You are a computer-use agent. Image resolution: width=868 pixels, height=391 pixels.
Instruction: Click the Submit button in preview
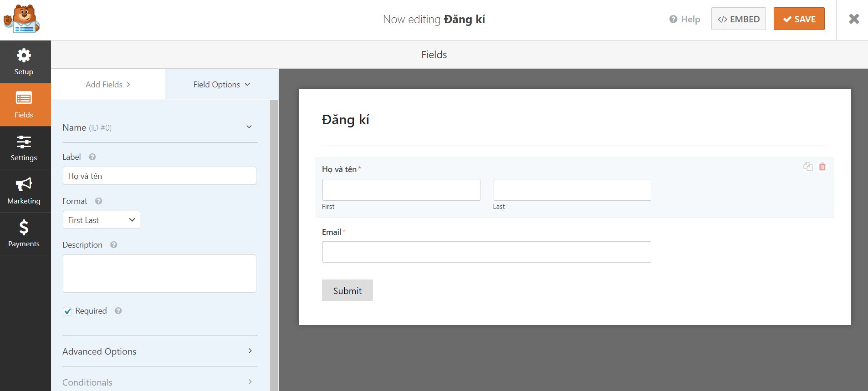tap(347, 290)
